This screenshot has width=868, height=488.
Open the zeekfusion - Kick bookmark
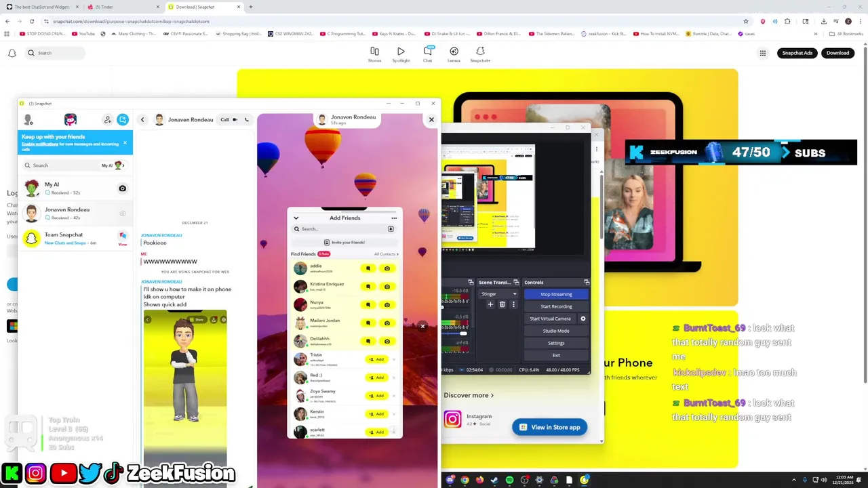click(604, 33)
